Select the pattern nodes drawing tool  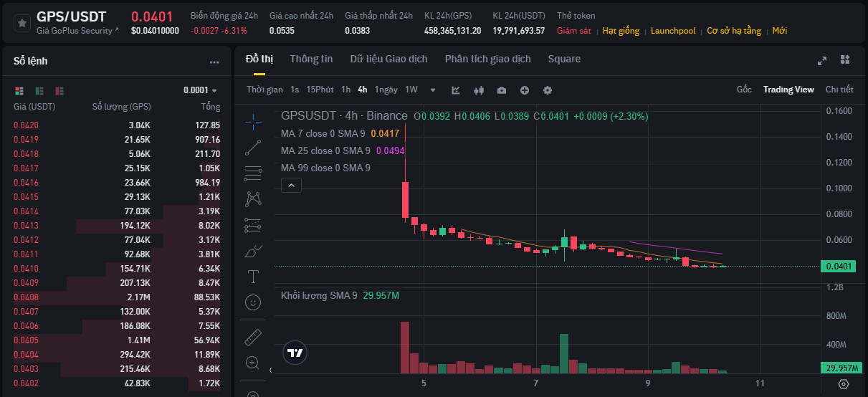pos(253,198)
